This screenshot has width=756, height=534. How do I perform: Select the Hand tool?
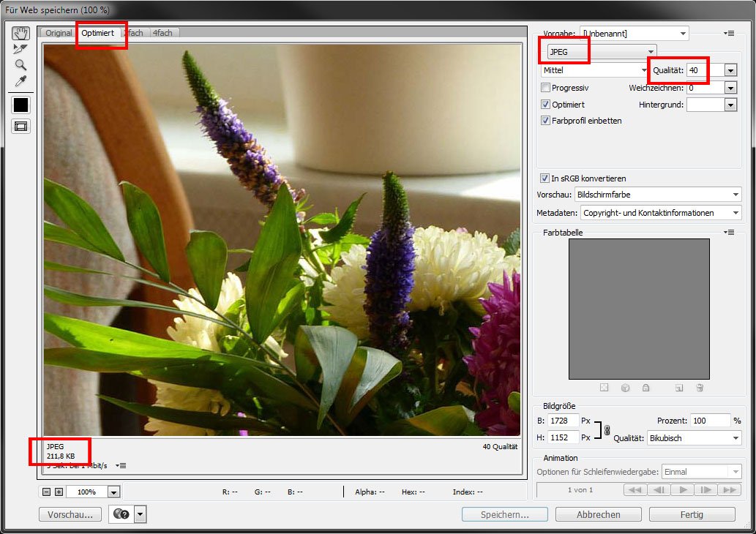tap(20, 32)
